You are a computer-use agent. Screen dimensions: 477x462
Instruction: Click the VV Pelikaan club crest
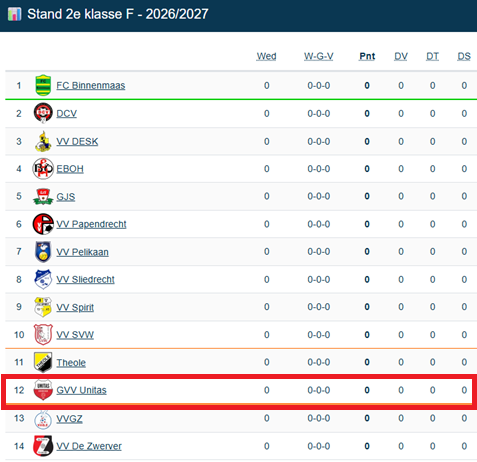[x=43, y=252]
